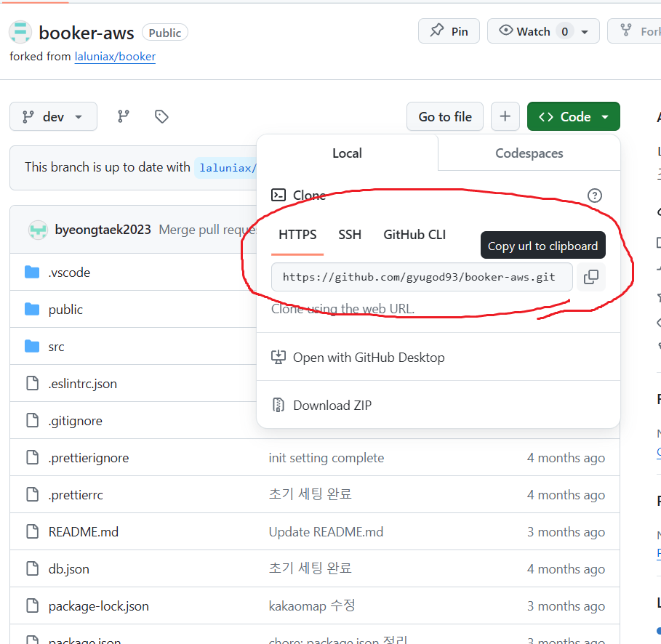Screen dimensions: 661x644
Task: Open 'kakaomap 수정' commit message
Action: [x=312, y=606]
